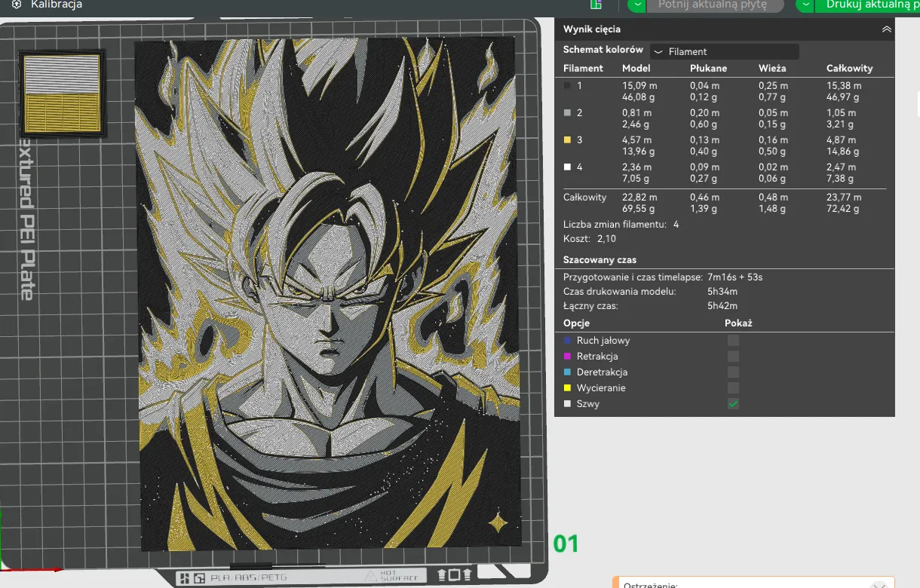Click the Kalibracja gear icon
The height and width of the screenshot is (588, 920).
pyautogui.click(x=17, y=5)
